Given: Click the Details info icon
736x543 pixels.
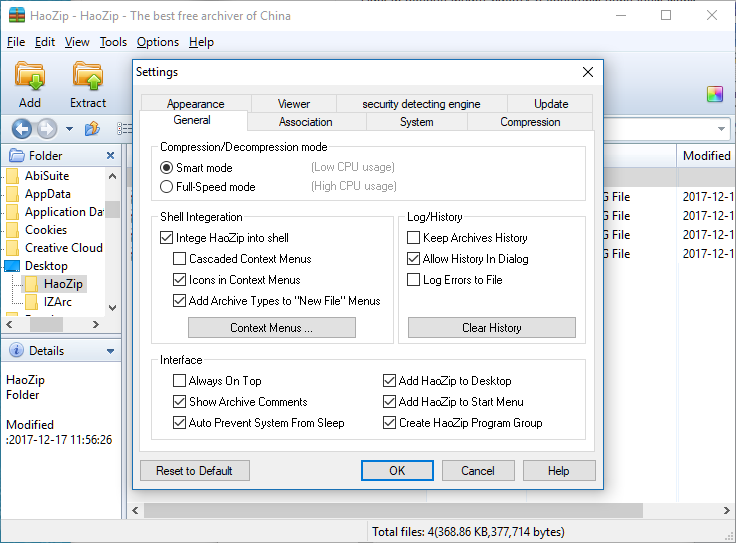Looking at the screenshot, I should coord(16,350).
